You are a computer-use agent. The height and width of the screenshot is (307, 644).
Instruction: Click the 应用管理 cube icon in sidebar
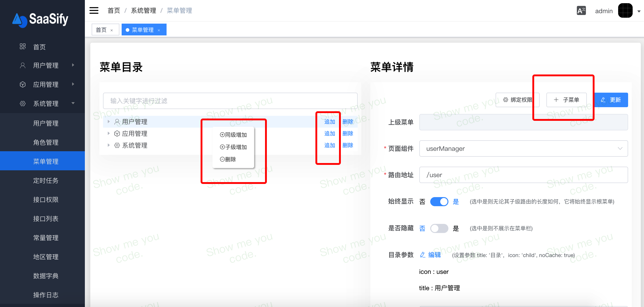coord(22,84)
